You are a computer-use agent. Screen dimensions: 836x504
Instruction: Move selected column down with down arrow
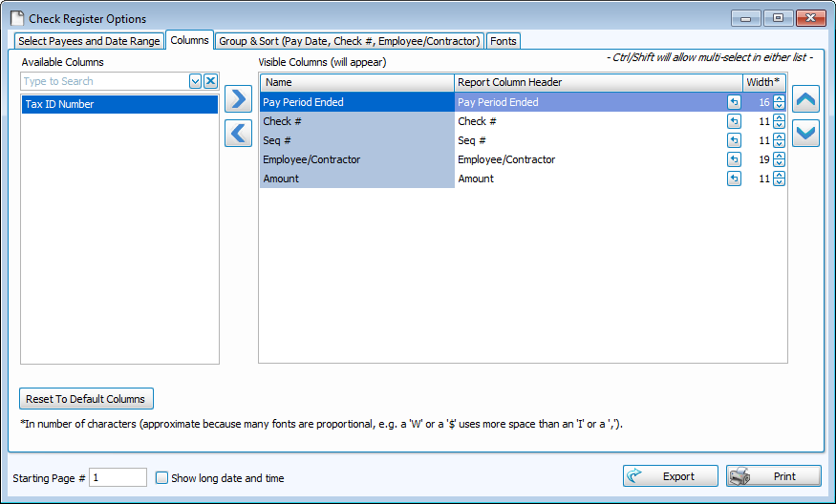point(805,134)
